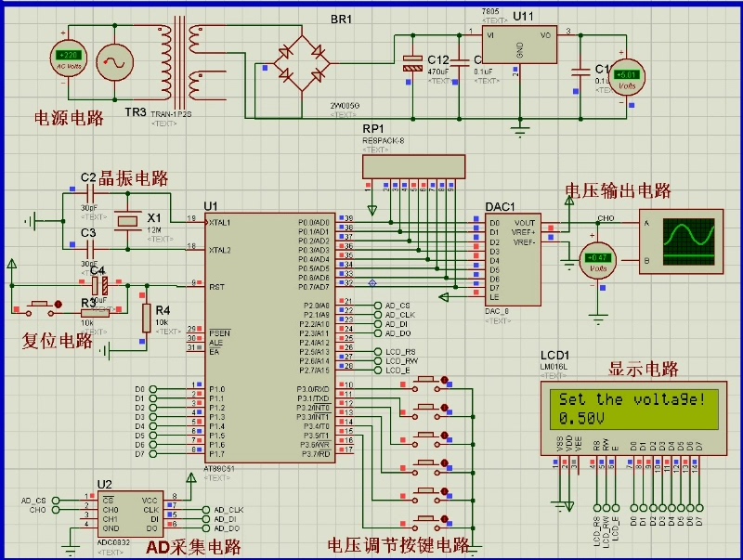Click the XTAL1 pin label

tap(219, 222)
